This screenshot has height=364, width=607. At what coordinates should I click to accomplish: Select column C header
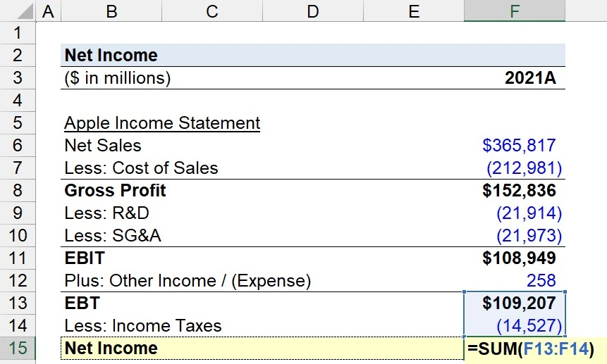211,11
